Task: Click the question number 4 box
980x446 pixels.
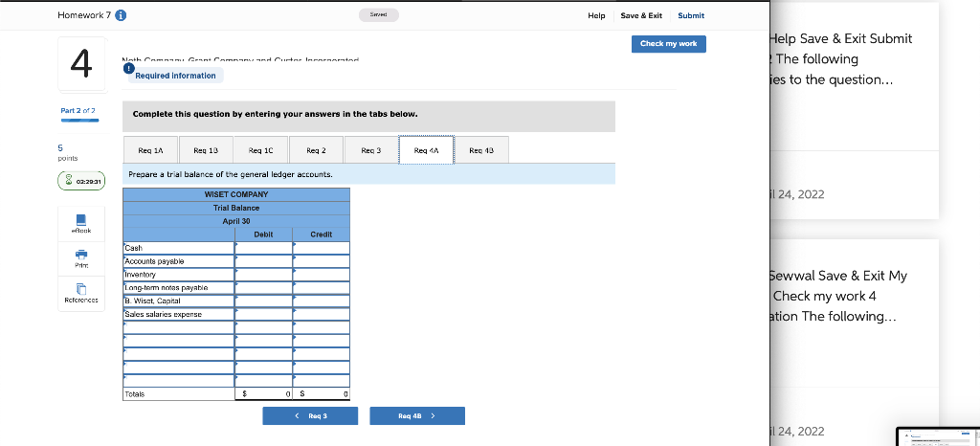Action: click(82, 64)
